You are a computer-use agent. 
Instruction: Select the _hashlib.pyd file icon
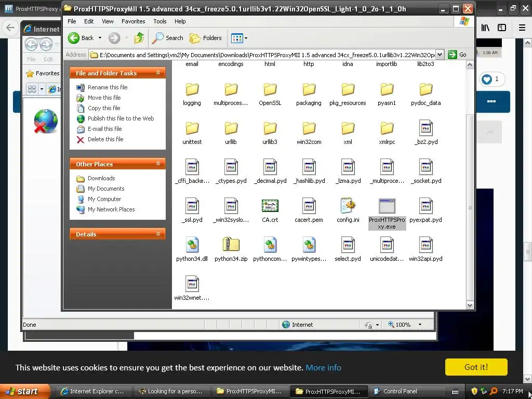pyautogui.click(x=309, y=167)
